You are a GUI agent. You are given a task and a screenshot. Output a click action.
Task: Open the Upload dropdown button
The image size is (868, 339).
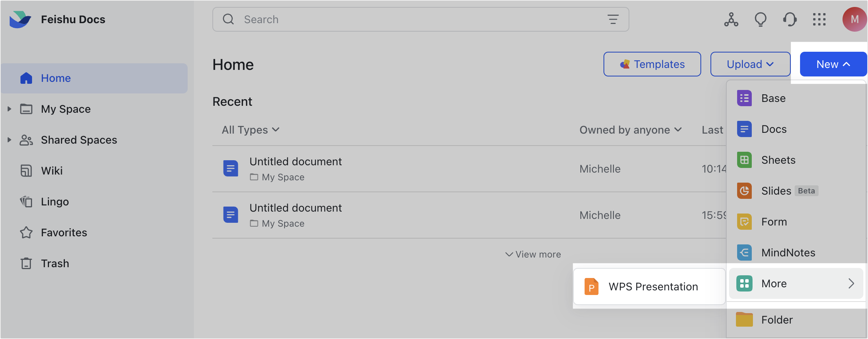[750, 64]
